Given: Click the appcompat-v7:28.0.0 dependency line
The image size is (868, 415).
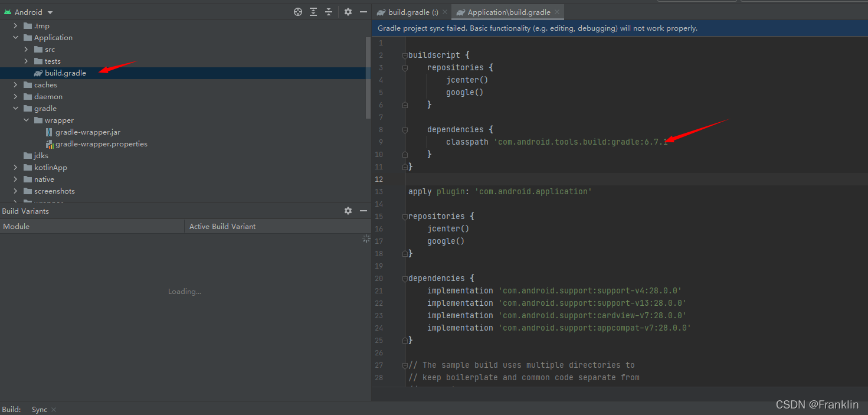Looking at the screenshot, I should [559, 328].
